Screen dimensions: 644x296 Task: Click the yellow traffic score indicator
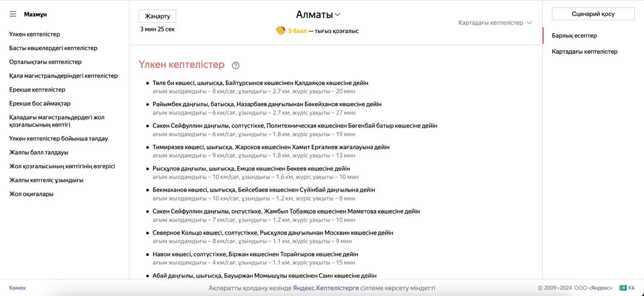tap(280, 31)
